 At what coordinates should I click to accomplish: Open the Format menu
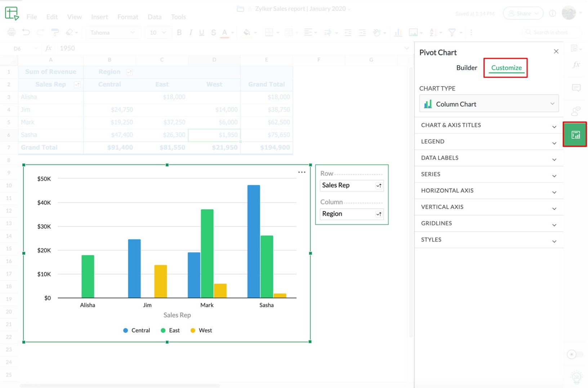click(x=128, y=17)
